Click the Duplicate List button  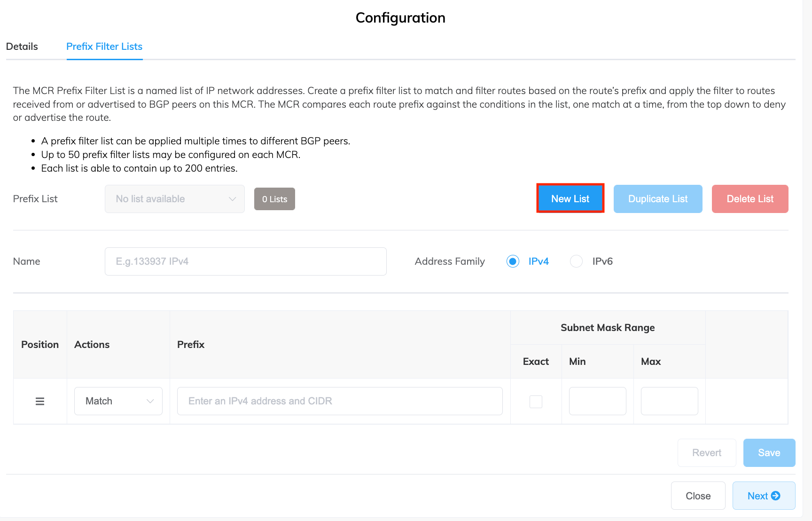[x=658, y=199]
